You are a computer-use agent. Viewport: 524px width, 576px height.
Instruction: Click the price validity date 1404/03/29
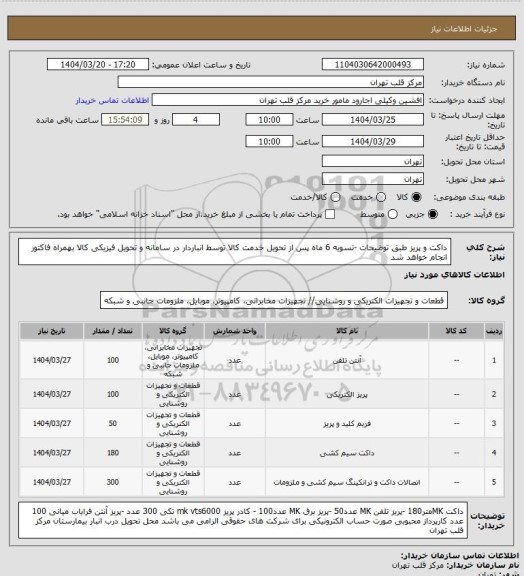373,141
